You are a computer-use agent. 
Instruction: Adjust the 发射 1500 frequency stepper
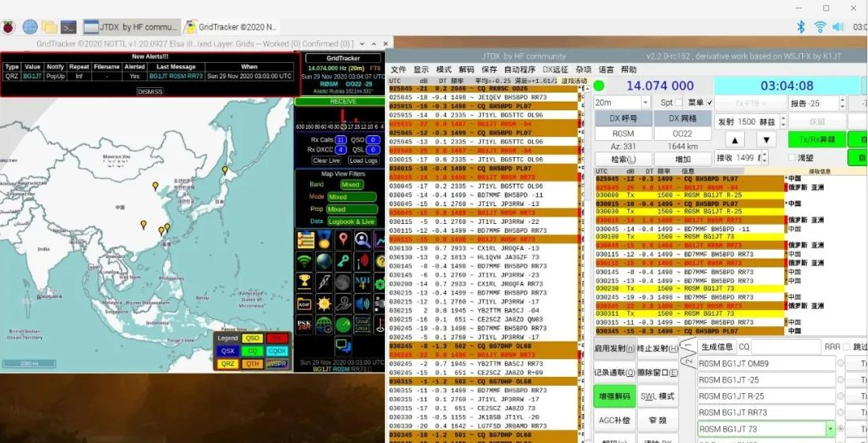[x=784, y=122]
